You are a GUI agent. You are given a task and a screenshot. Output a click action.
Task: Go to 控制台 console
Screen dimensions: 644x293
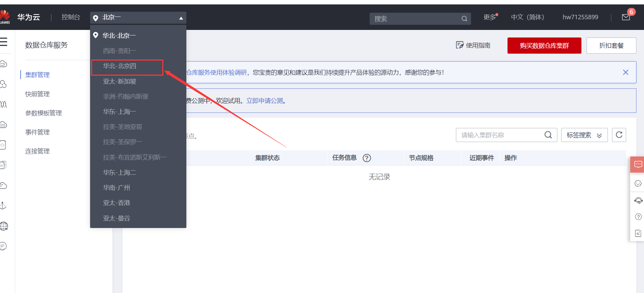coord(71,17)
